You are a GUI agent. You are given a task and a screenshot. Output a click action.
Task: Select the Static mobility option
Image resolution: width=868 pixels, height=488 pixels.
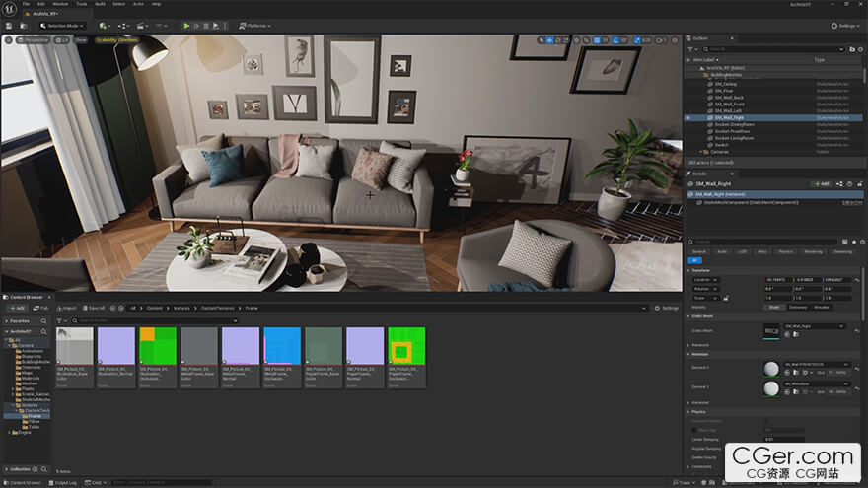(x=774, y=307)
